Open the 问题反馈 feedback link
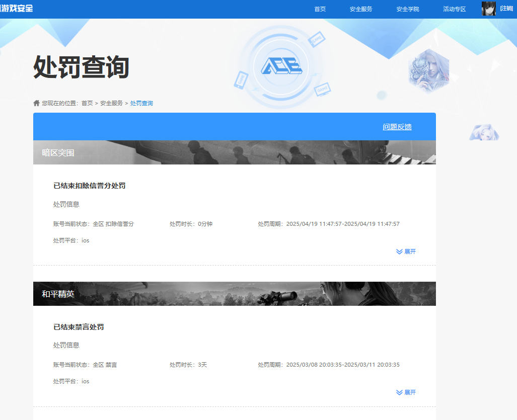517x420 pixels. coord(397,127)
